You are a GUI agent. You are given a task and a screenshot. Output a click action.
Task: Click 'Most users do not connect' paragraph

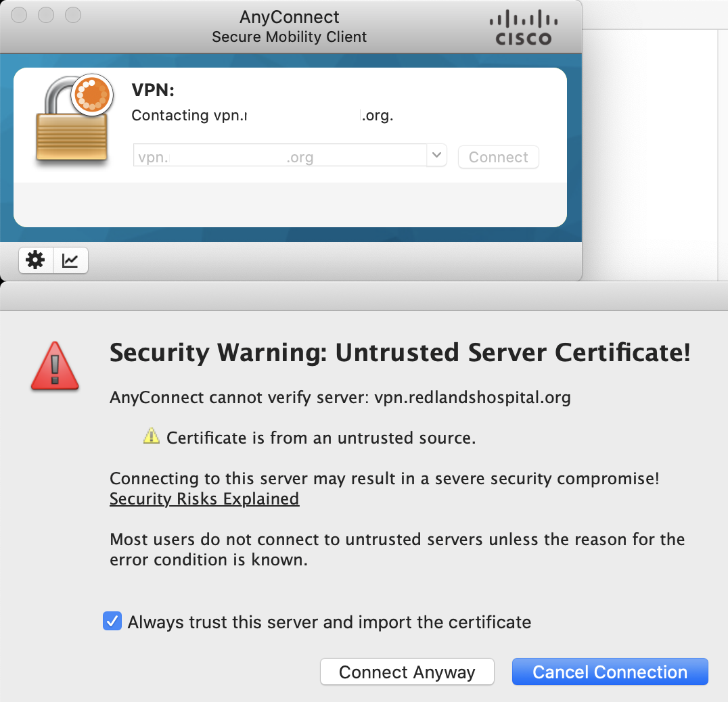(397, 549)
